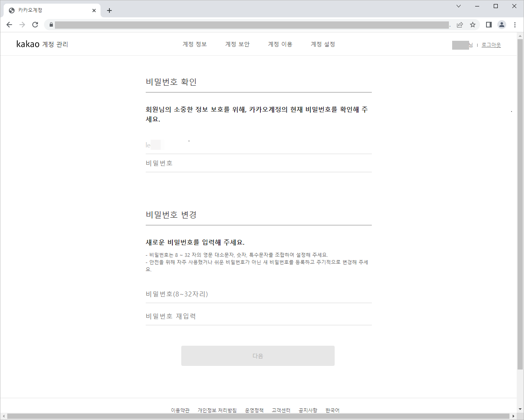Open Chrome's three-dot menu
The height and width of the screenshot is (420, 524).
point(515,25)
